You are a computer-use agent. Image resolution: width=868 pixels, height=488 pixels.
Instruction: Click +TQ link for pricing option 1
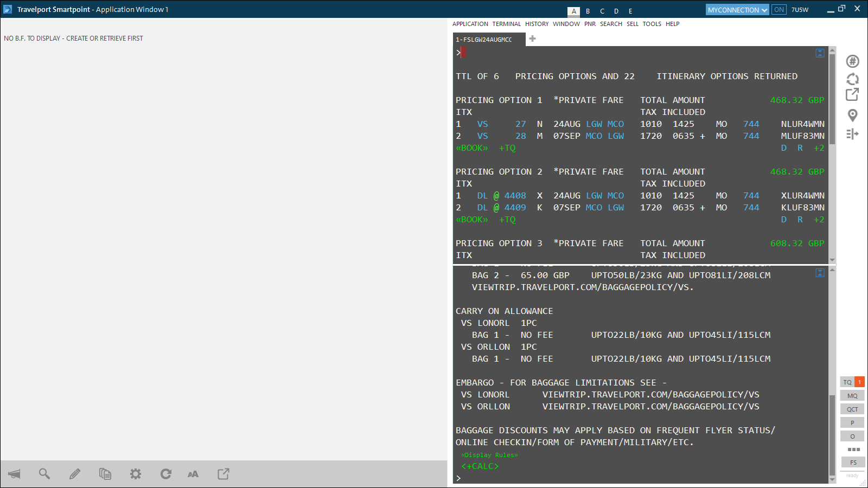[507, 148]
